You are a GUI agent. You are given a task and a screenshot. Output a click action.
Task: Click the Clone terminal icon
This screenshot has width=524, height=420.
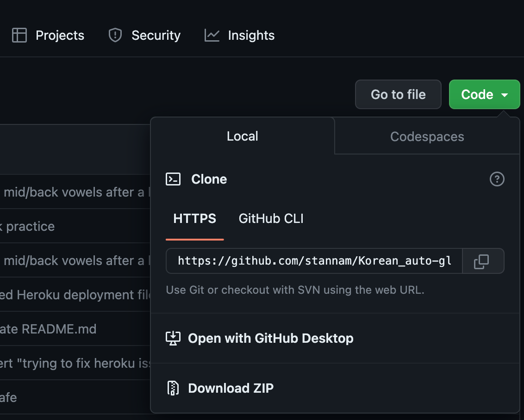[x=173, y=179]
